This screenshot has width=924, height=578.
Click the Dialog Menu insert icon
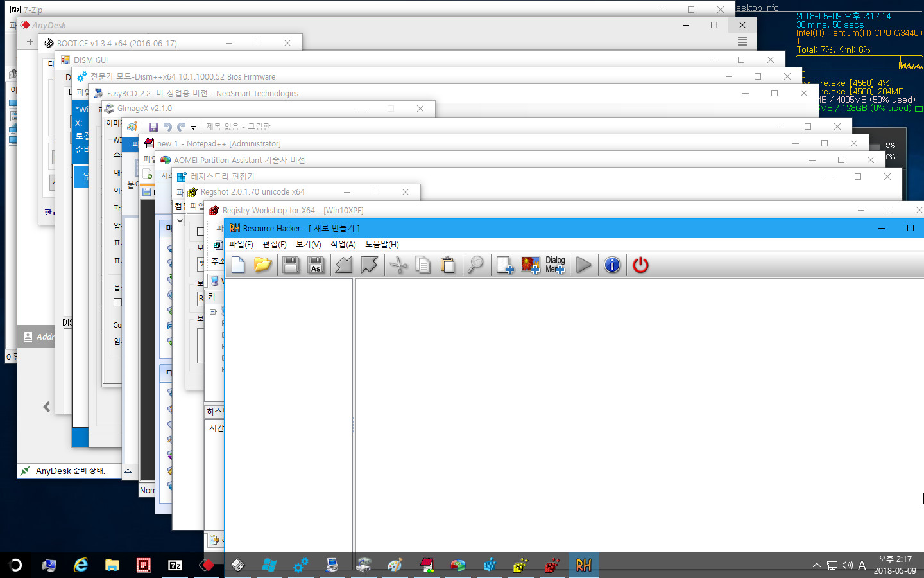555,265
